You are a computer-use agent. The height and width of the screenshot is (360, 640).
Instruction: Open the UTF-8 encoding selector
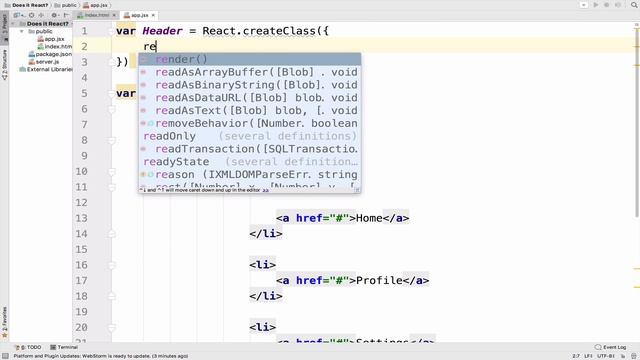pyautogui.click(x=606, y=356)
